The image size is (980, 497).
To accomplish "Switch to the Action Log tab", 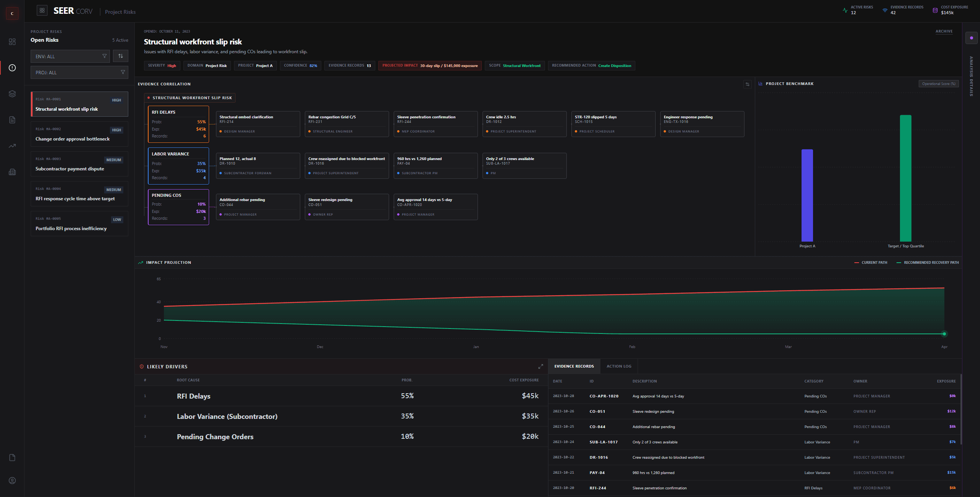I will [x=619, y=366].
